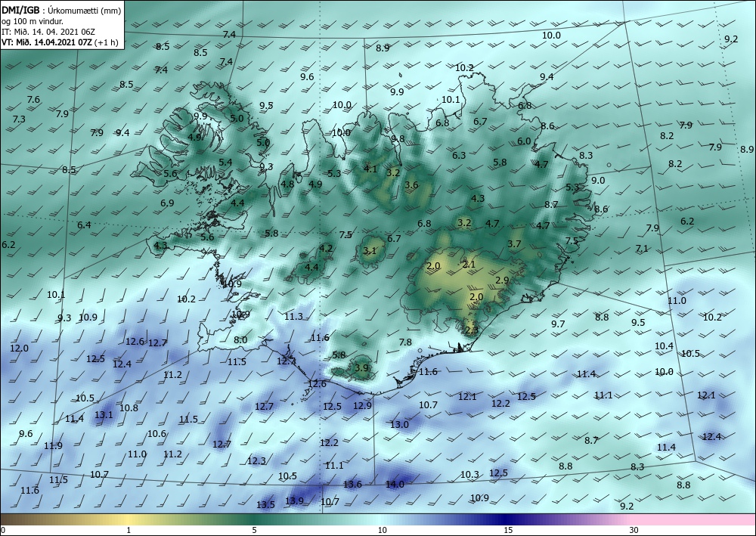Click the "0" label on the color scale
This screenshot has height=536, width=756.
point(3,530)
